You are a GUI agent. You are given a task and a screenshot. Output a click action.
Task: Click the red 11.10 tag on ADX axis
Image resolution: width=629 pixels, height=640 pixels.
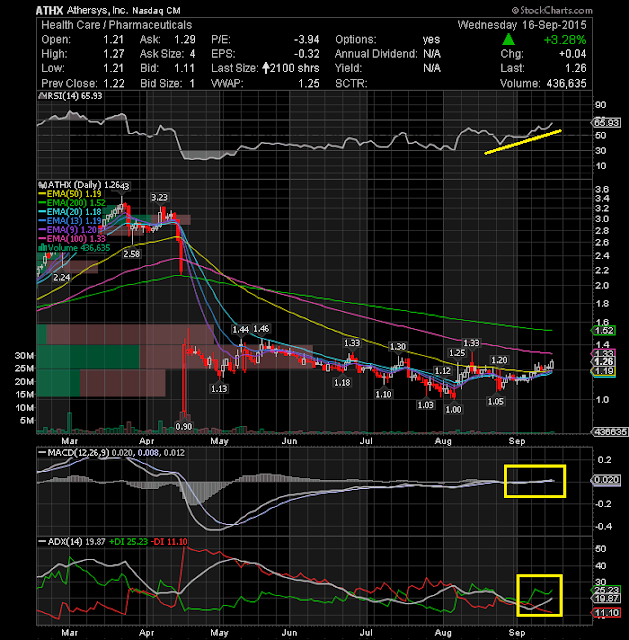[x=606, y=613]
